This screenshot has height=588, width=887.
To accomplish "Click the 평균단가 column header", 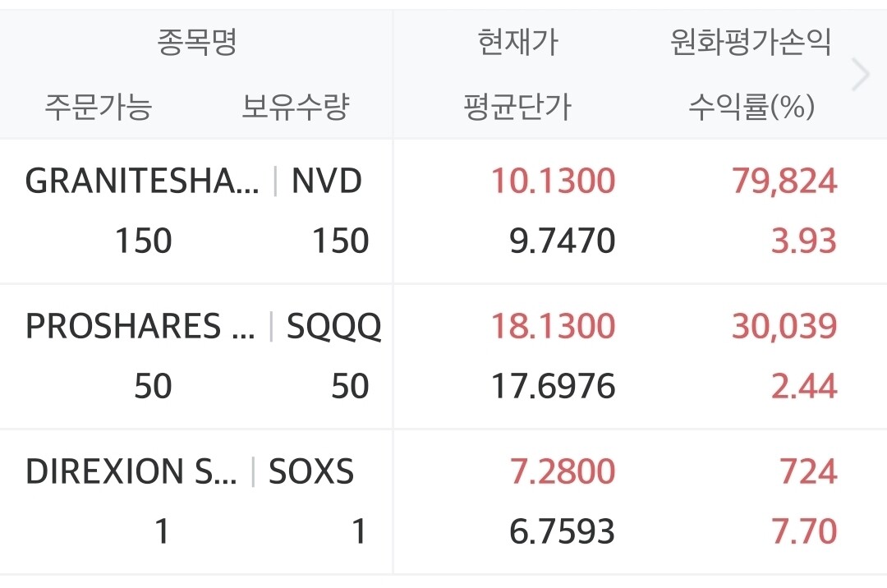I will click(x=517, y=106).
